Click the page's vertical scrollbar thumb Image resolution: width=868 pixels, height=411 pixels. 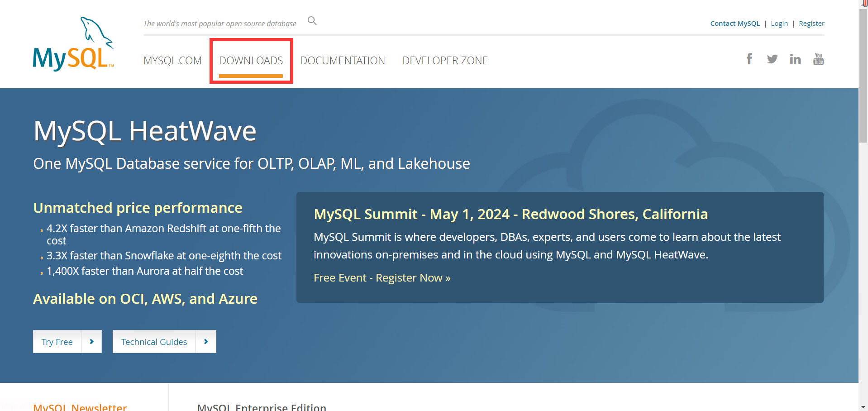[863, 75]
